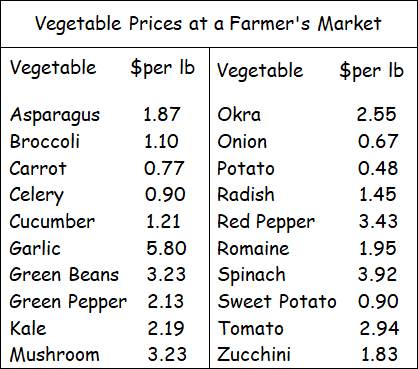Select the Tomato vegetable name
418x369 pixels.
pos(251,328)
